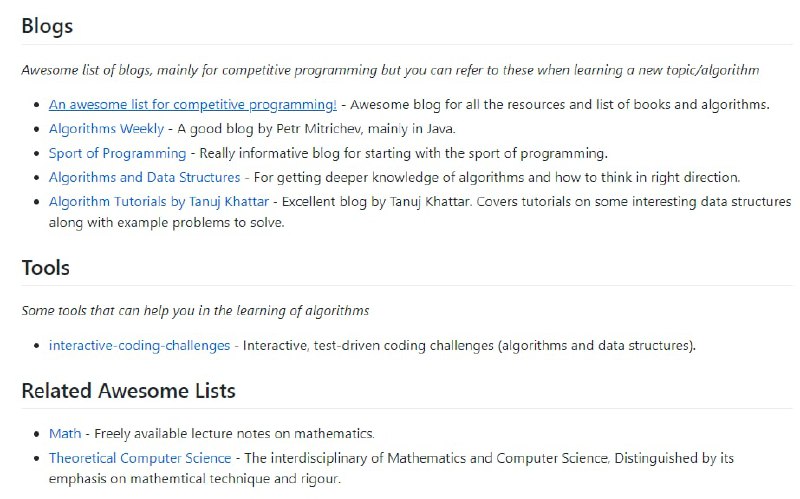Viewport: 800px width, 499px height.
Task: Click the italic blogs intro sentence
Action: pos(390,70)
